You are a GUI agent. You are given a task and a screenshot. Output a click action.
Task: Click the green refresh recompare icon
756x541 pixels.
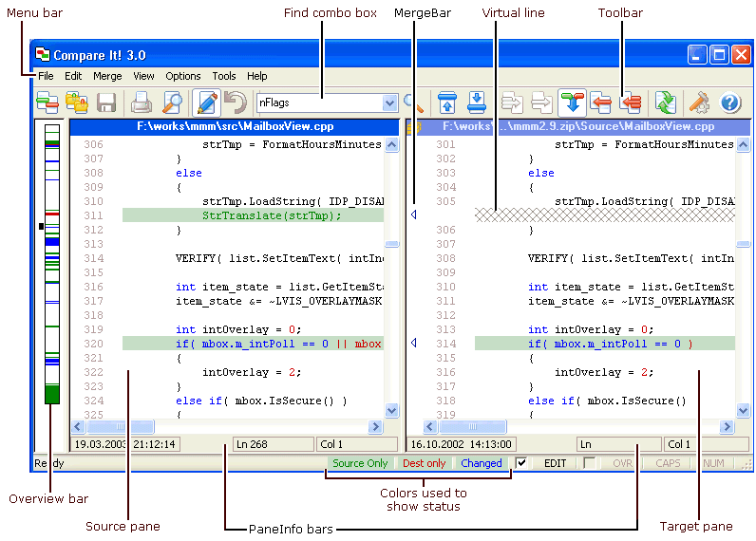[666, 103]
